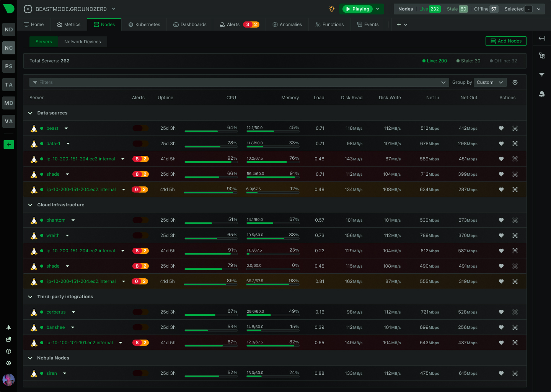Open the focus view icon on the siren row
Viewport: 551px width, 392px height.
pyautogui.click(x=515, y=373)
